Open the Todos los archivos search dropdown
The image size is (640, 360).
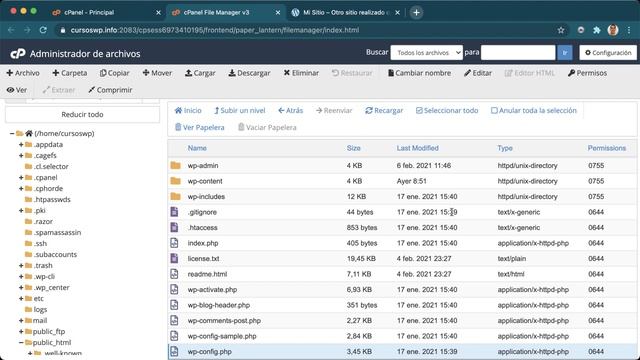tap(427, 53)
